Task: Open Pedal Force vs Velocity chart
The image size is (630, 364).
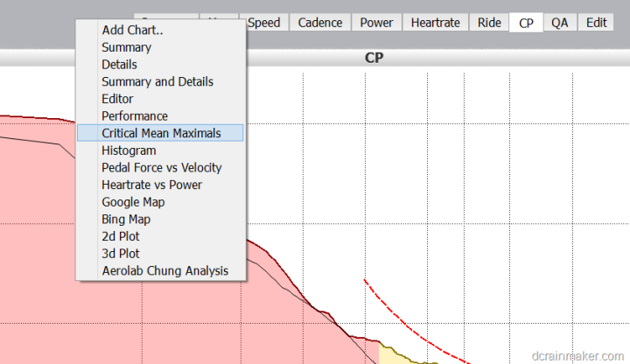Action: (x=161, y=167)
